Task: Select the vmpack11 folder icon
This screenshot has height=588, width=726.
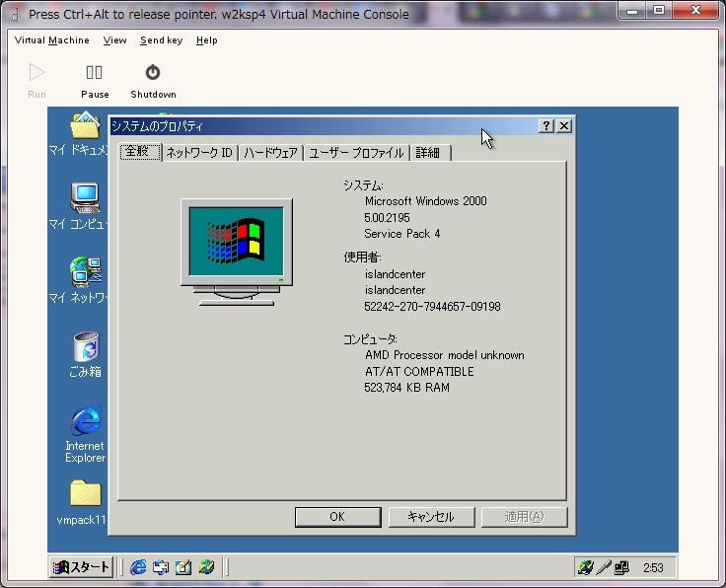Action: click(x=85, y=492)
